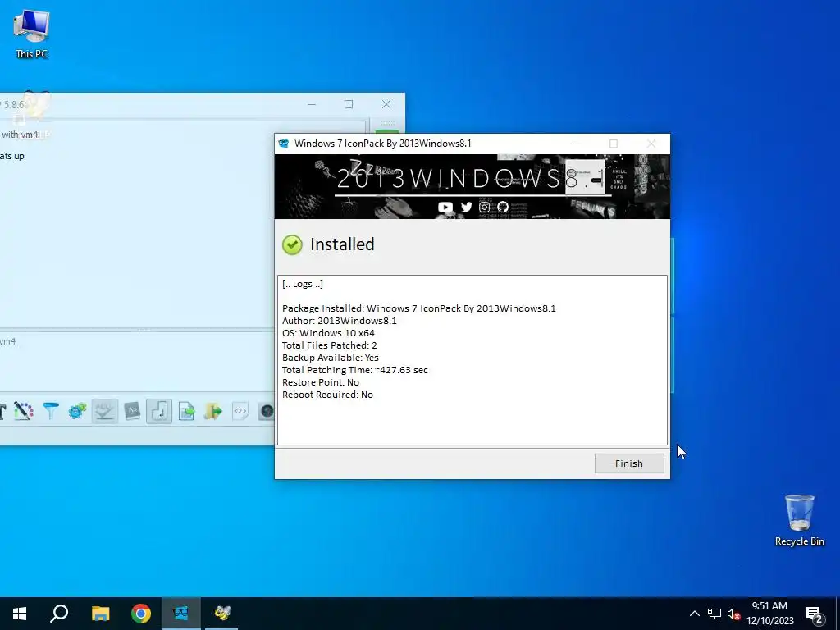This screenshot has width=840, height=630.
Task: Open the gears settings icon in chat toolbar
Action: (x=78, y=412)
